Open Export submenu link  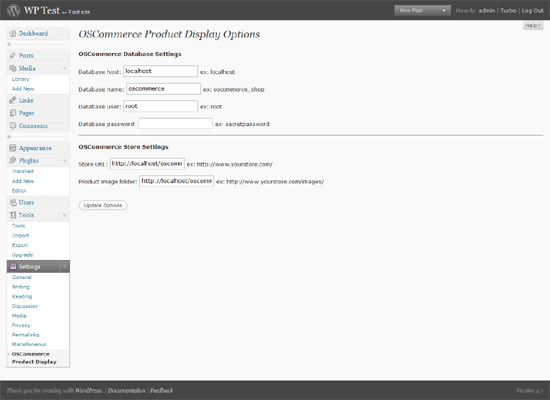20,245
